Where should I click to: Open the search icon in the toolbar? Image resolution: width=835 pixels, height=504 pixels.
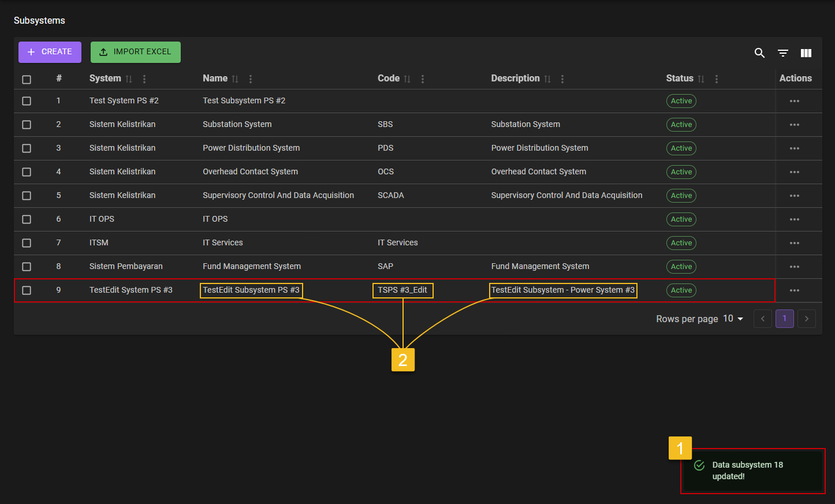tap(759, 53)
